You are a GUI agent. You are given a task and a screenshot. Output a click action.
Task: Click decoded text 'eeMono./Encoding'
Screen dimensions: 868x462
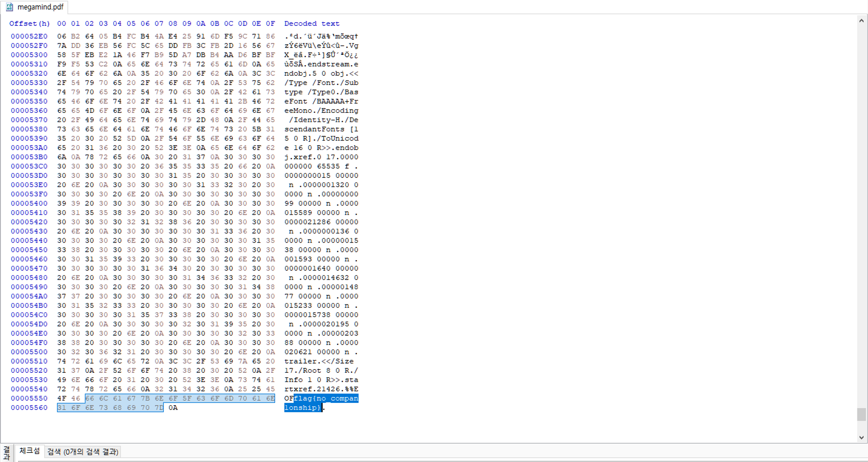click(x=321, y=110)
